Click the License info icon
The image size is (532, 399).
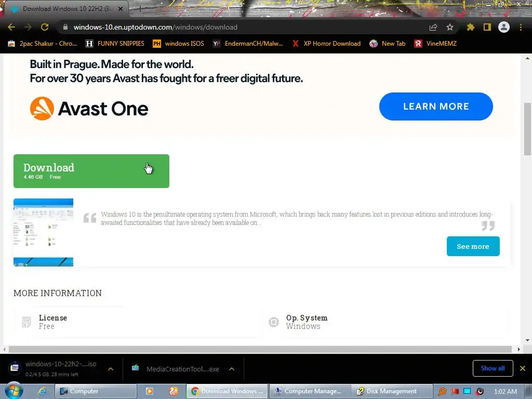click(26, 322)
